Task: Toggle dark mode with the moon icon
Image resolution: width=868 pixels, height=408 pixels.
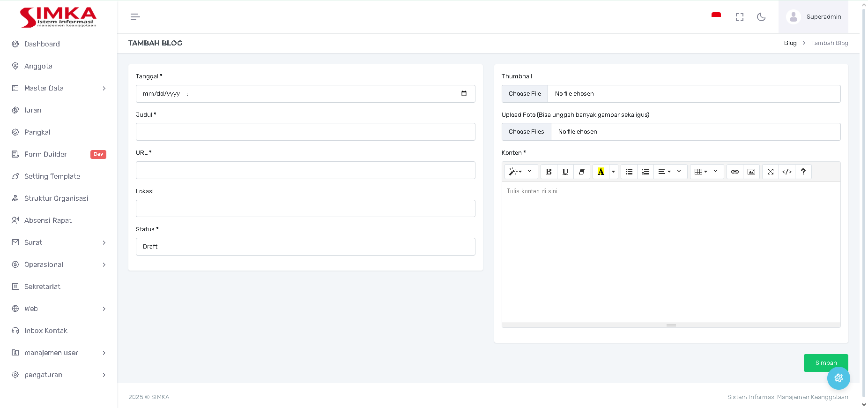Action: click(761, 17)
